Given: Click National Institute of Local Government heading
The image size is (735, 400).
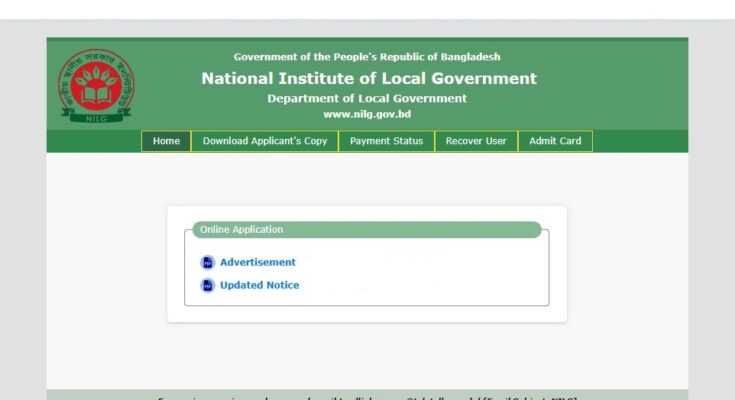Looking at the screenshot, I should click(x=369, y=78).
